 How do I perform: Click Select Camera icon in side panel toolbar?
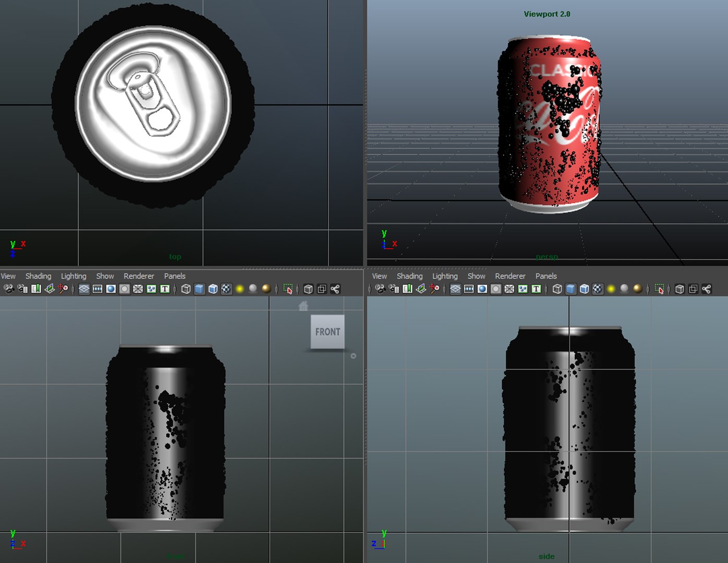[380, 289]
